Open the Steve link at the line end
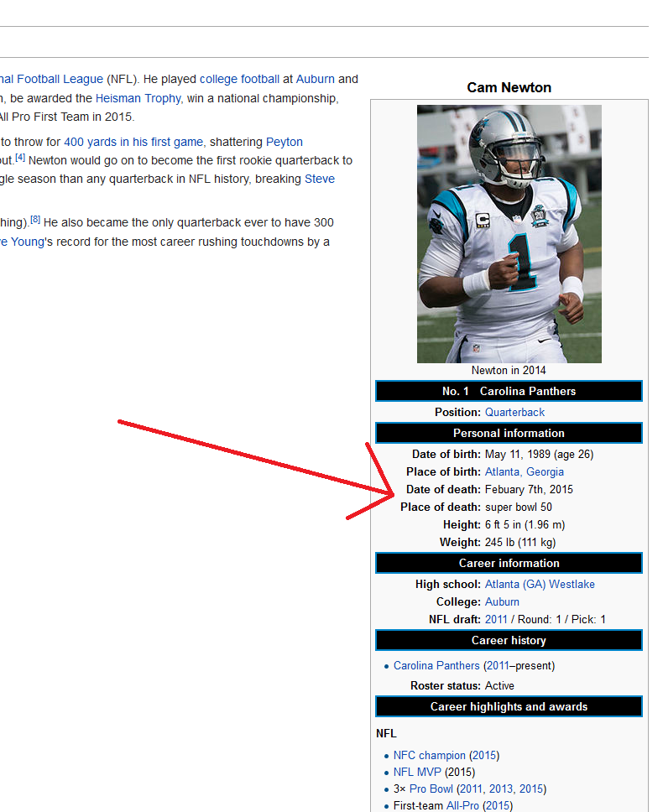 tap(320, 180)
